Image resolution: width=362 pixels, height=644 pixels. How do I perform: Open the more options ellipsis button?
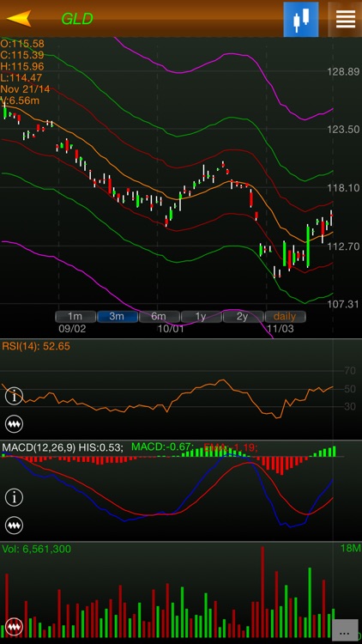click(x=344, y=630)
